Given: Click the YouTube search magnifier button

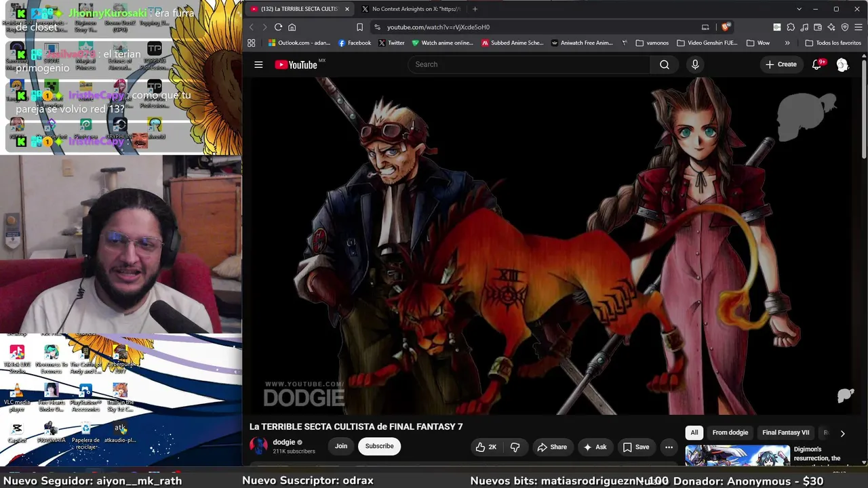Looking at the screenshot, I should 665,64.
